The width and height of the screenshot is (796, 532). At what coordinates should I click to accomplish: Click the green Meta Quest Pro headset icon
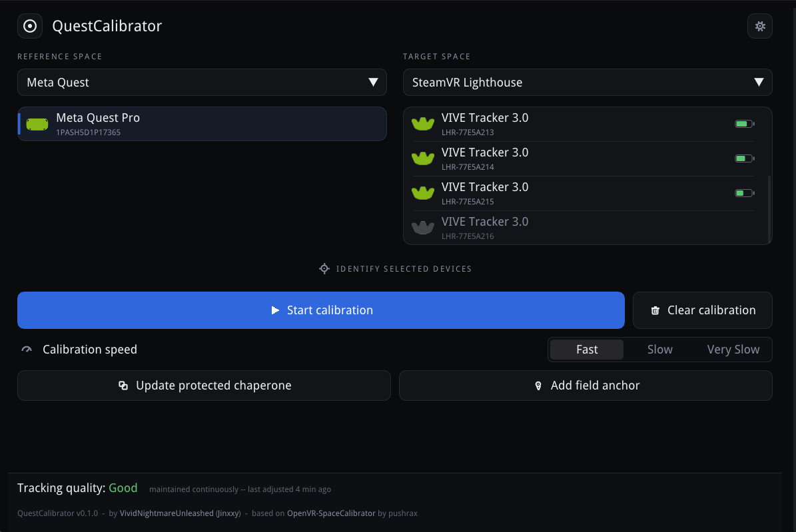click(37, 124)
